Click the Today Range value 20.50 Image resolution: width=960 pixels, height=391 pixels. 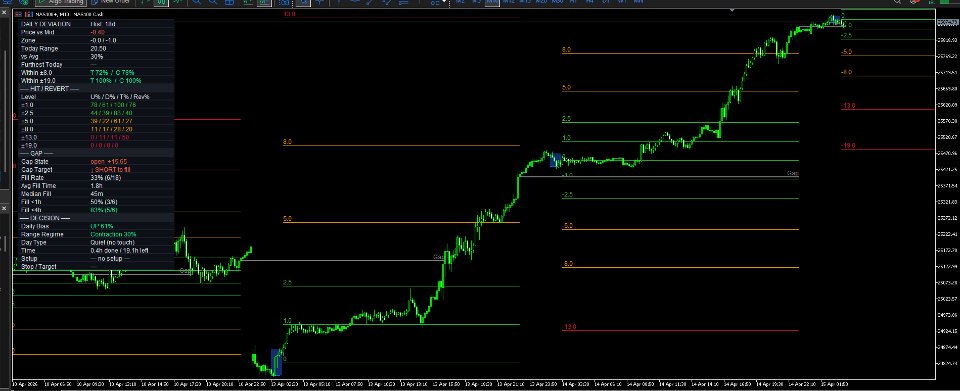click(98, 48)
